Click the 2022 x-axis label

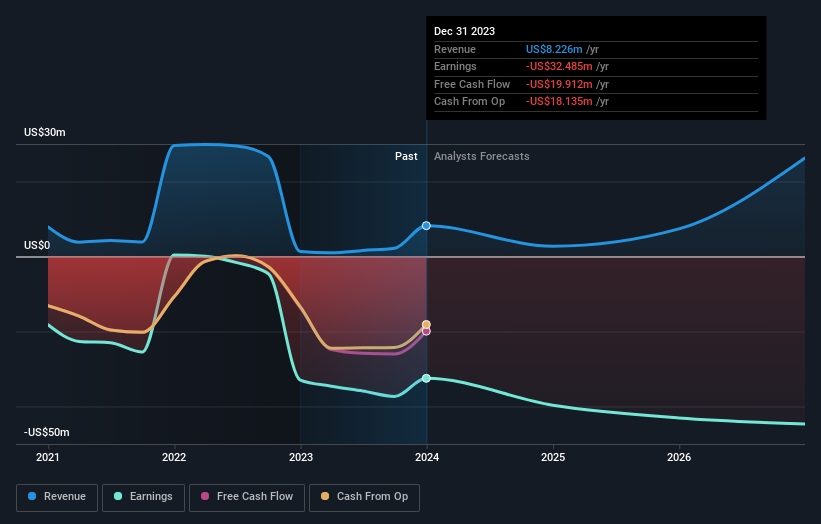tap(174, 457)
